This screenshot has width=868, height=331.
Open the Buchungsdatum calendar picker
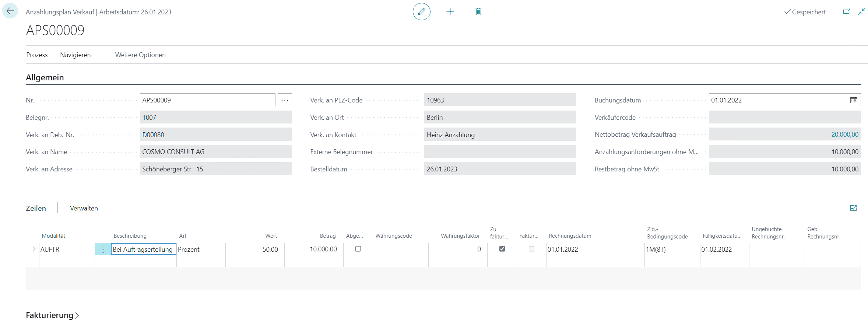tap(854, 100)
